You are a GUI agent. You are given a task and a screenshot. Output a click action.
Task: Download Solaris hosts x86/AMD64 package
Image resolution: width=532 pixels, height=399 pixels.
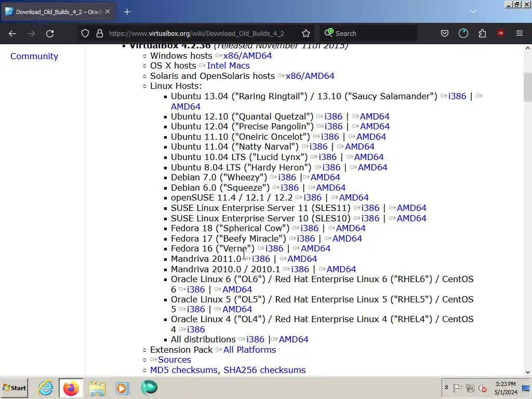pyautogui.click(x=310, y=76)
